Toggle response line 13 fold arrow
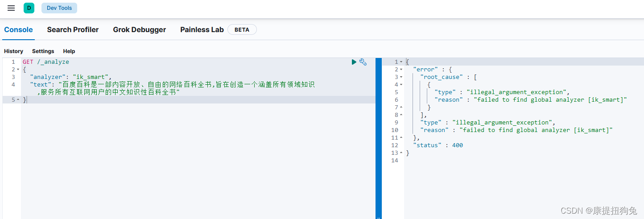 click(401, 153)
